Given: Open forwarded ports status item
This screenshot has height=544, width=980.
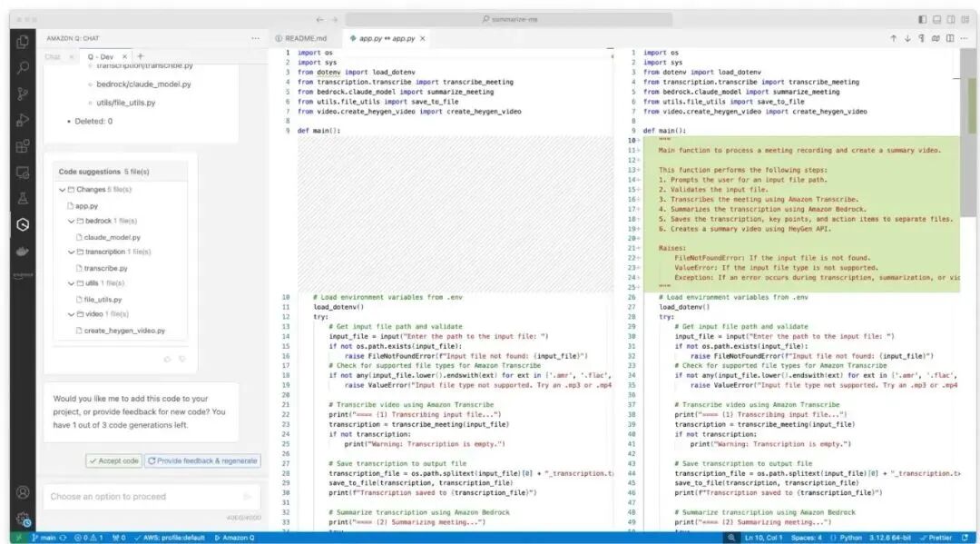Looking at the screenshot, I should (x=119, y=538).
